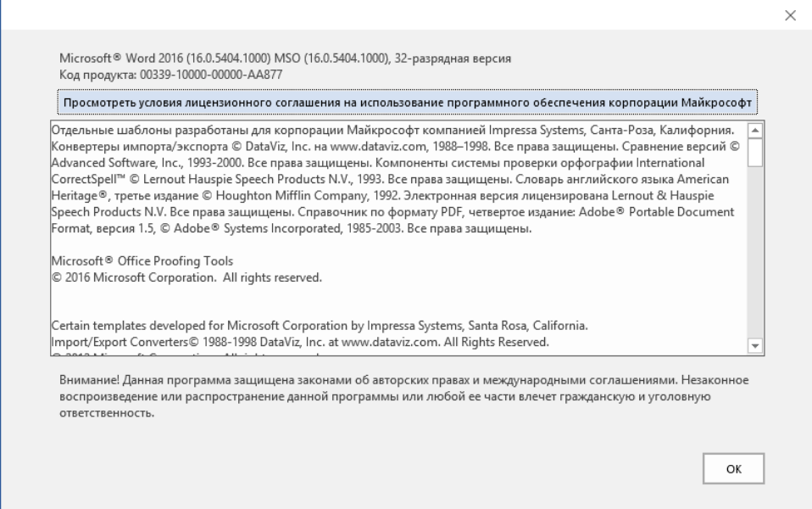This screenshot has width=812, height=509.
Task: Open the Microsoft license terms link button
Action: tap(408, 103)
